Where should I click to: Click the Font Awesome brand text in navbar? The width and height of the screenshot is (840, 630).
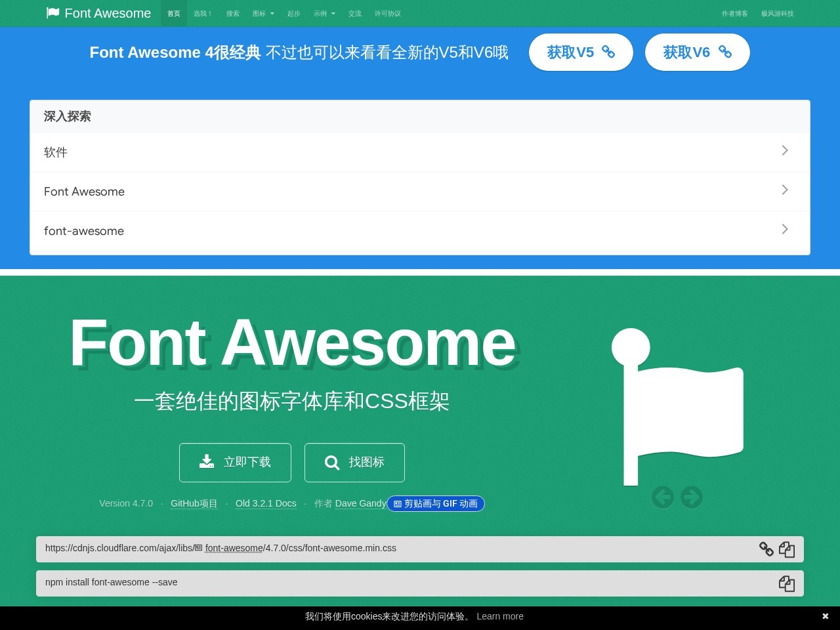point(108,13)
